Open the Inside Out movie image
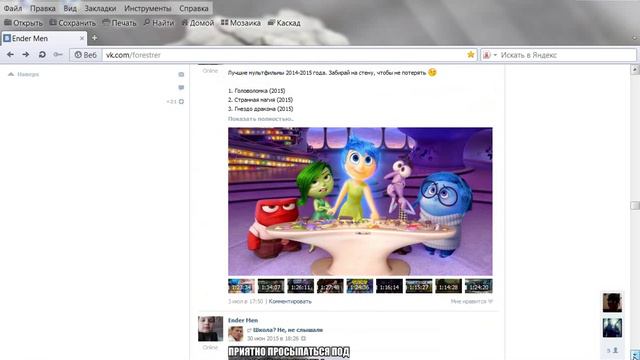 (360, 202)
